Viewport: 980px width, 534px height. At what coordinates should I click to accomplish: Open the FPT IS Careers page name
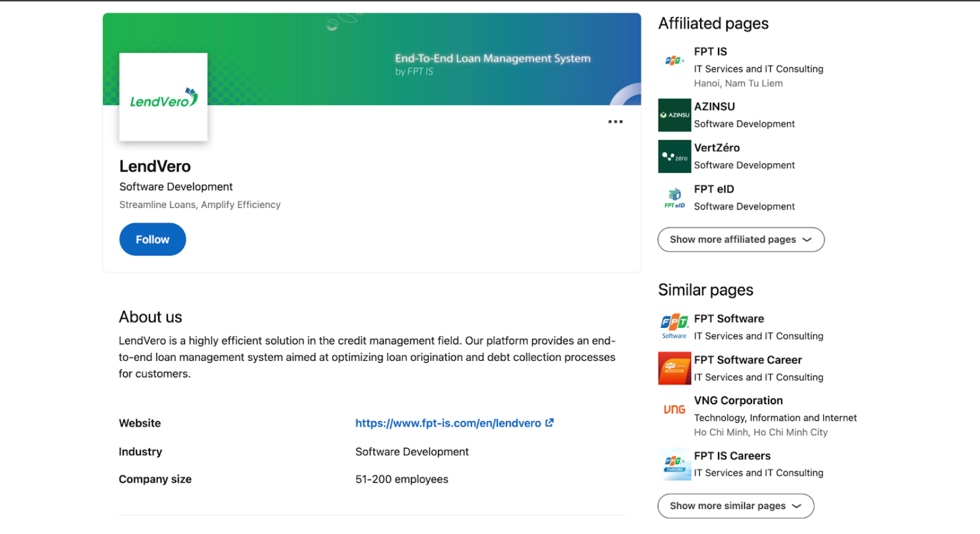[x=732, y=456]
